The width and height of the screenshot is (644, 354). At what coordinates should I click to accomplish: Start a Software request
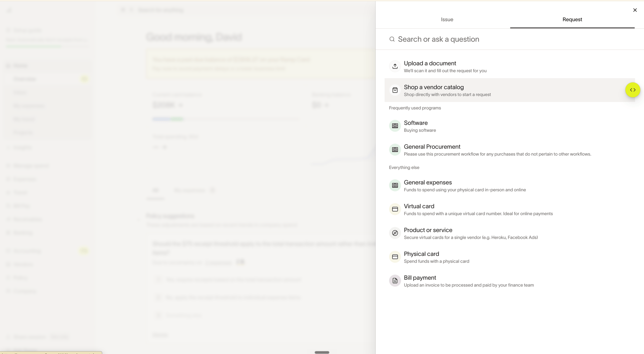pyautogui.click(x=510, y=126)
